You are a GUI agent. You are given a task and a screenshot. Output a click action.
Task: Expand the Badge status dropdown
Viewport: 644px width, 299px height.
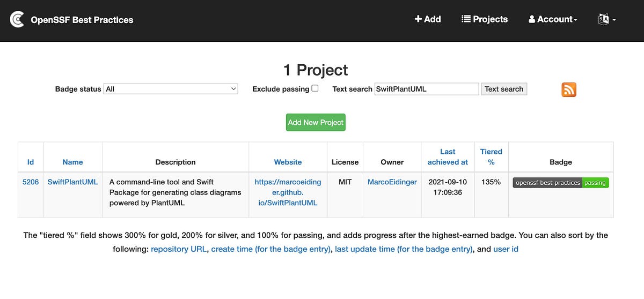click(x=171, y=89)
